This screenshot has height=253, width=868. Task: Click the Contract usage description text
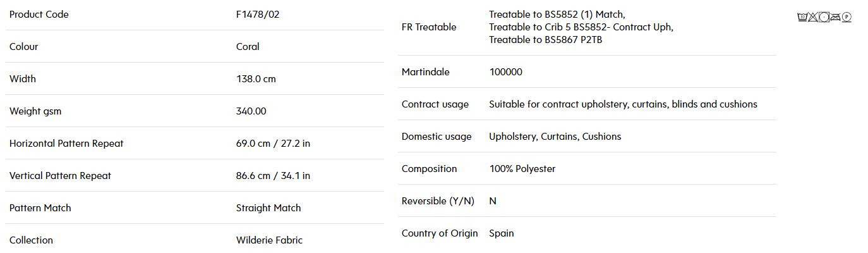point(623,104)
